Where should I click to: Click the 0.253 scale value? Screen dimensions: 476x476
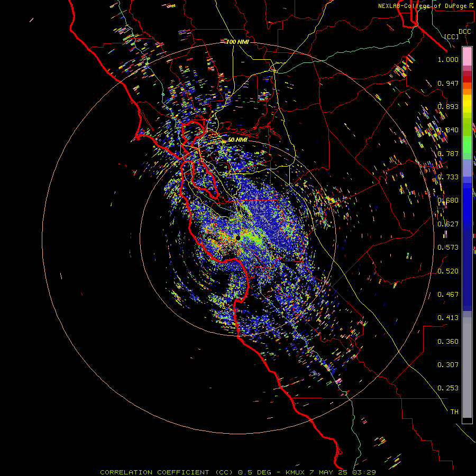click(448, 388)
